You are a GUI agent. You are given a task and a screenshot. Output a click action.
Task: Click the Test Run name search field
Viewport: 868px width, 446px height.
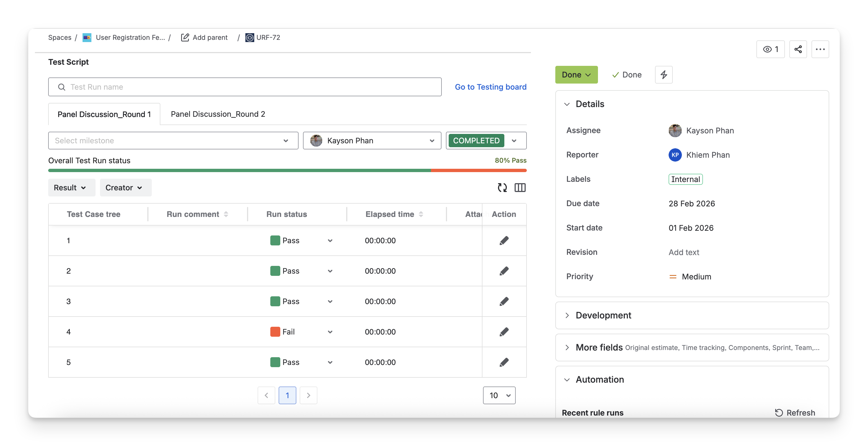245,87
